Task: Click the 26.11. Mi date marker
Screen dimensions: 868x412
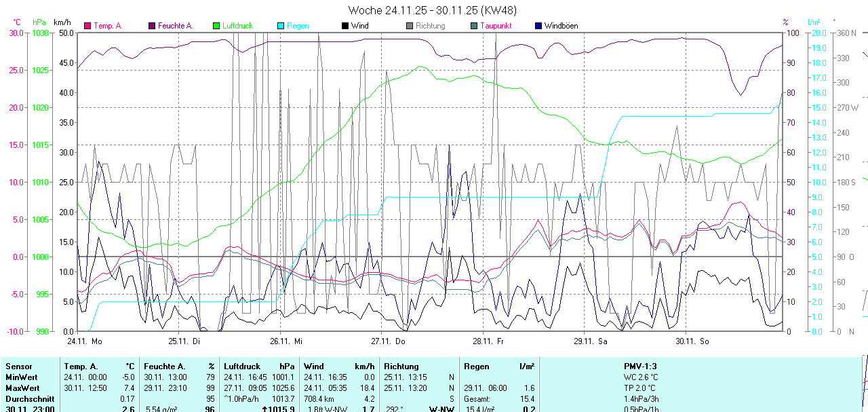Action: coord(285,341)
